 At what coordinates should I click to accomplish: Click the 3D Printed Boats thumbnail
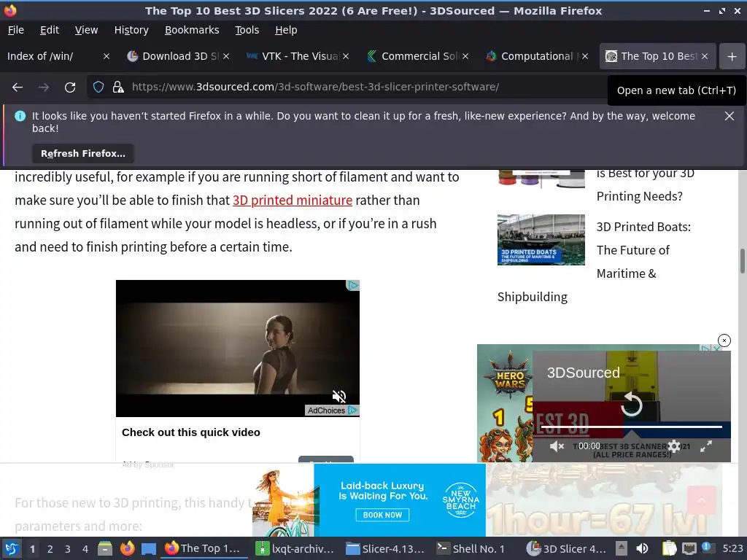coord(541,239)
